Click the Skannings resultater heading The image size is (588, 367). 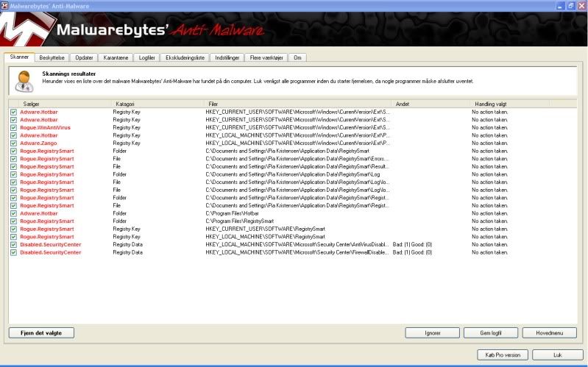click(x=68, y=74)
